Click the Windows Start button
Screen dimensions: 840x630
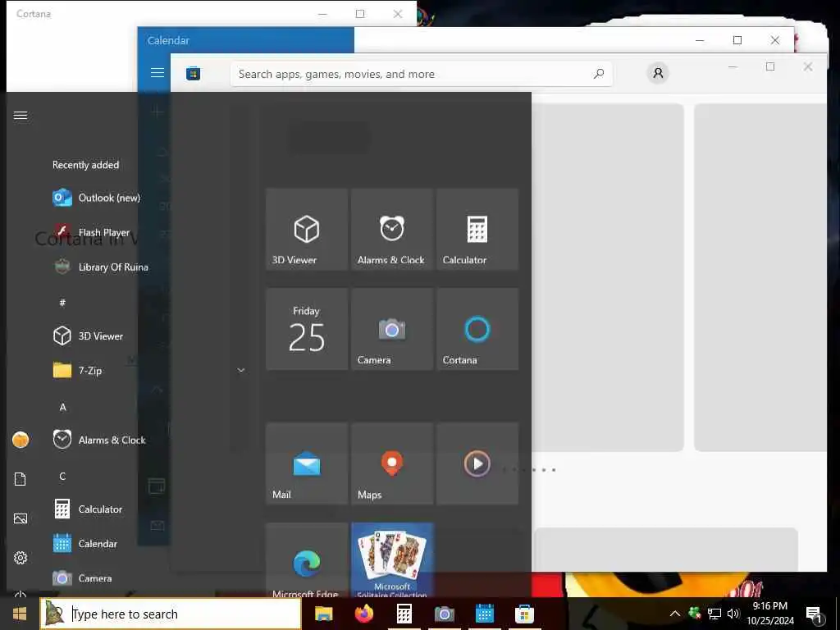20,614
